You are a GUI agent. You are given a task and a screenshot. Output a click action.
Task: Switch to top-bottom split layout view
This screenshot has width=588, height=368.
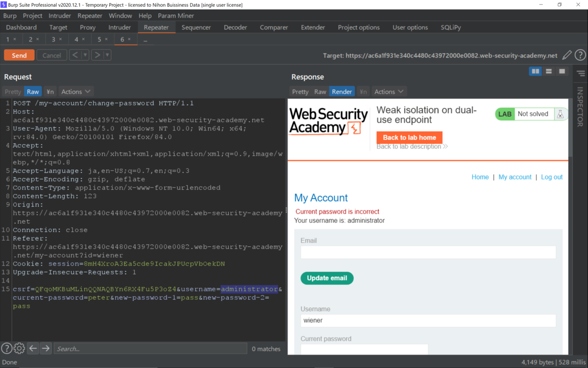(549, 72)
